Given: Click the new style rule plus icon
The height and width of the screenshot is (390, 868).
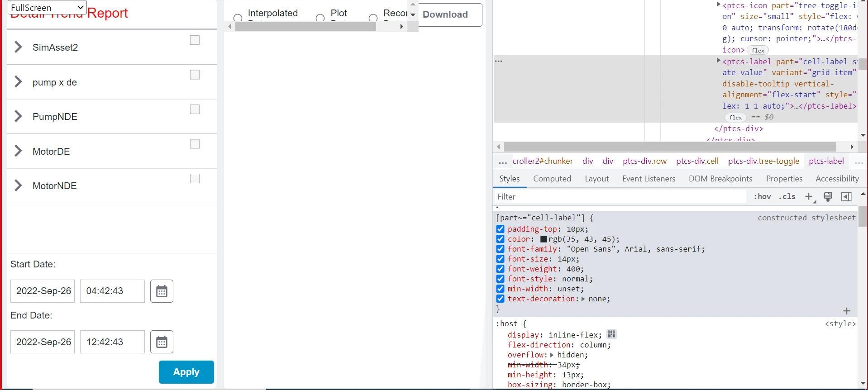Looking at the screenshot, I should 809,196.
